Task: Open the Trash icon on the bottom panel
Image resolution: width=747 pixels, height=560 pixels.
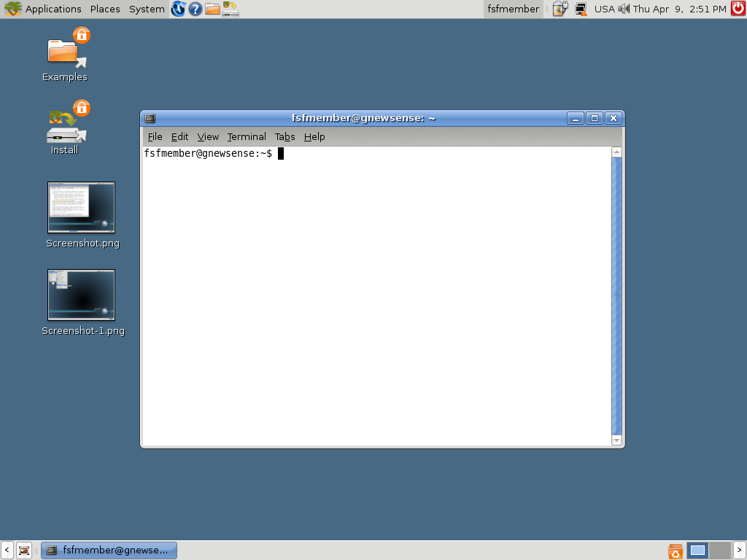Action: point(675,551)
